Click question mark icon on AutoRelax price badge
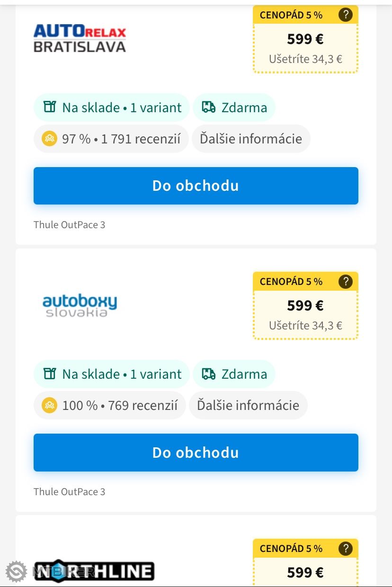392x587 pixels. pyautogui.click(x=346, y=15)
